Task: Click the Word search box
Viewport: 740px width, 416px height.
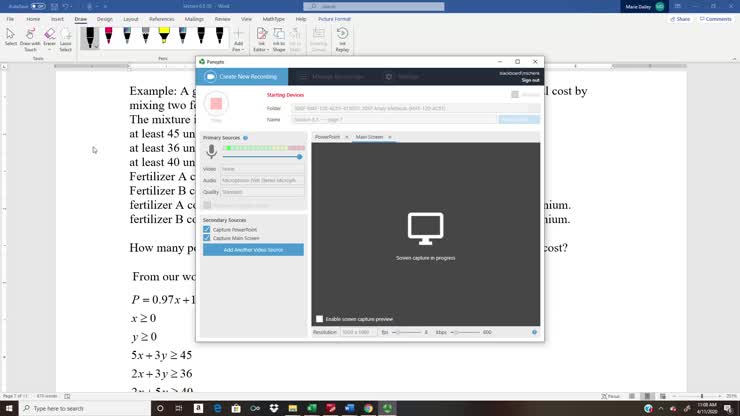Action: (x=374, y=7)
